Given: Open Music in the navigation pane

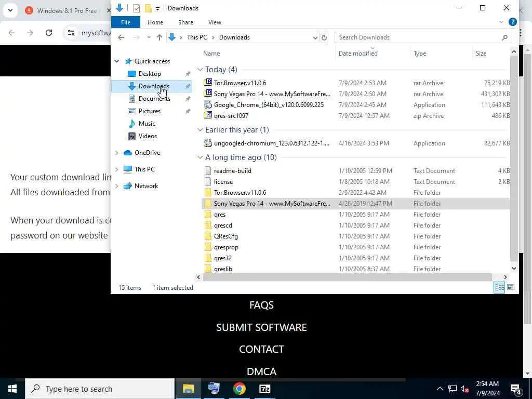Looking at the screenshot, I should [x=147, y=124].
